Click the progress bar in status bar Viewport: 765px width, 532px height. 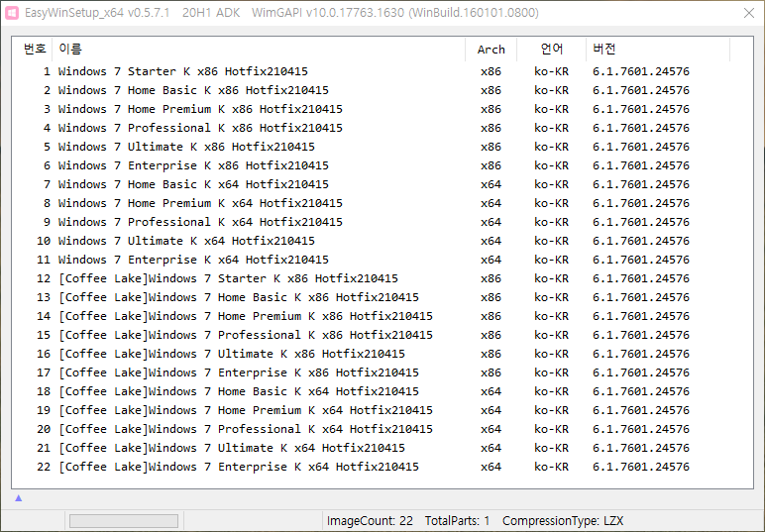point(124,521)
